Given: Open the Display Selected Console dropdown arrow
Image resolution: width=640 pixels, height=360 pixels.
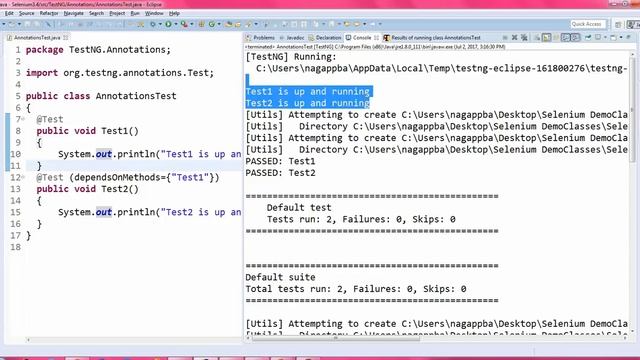Looking at the screenshot, I should point(605,38).
